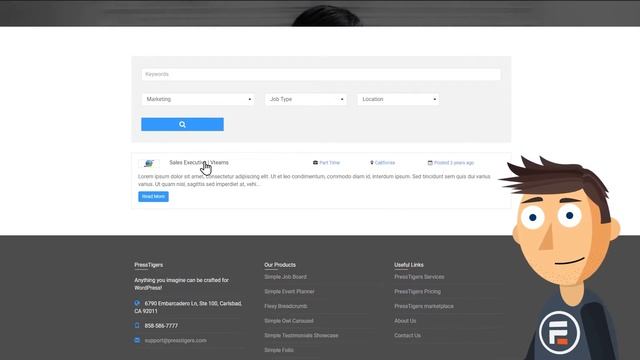
Task: Click the company logo thumbnail in job listing
Action: pos(149,163)
